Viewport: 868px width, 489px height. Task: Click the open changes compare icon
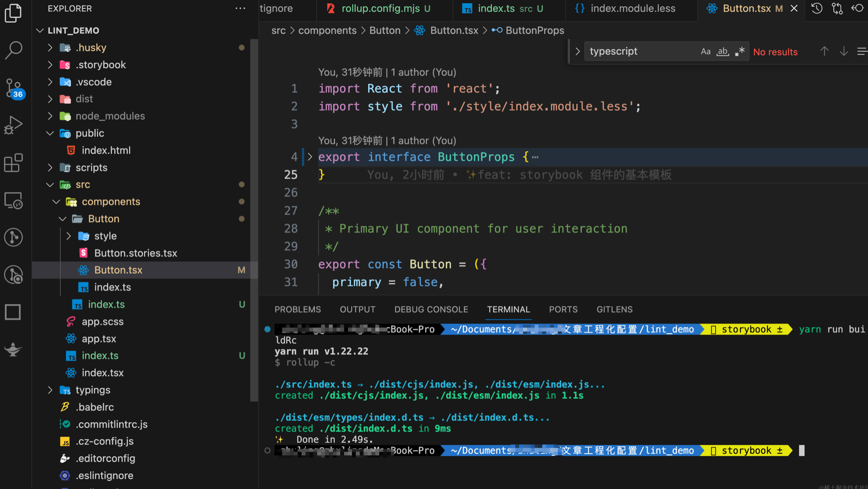pyautogui.click(x=837, y=8)
